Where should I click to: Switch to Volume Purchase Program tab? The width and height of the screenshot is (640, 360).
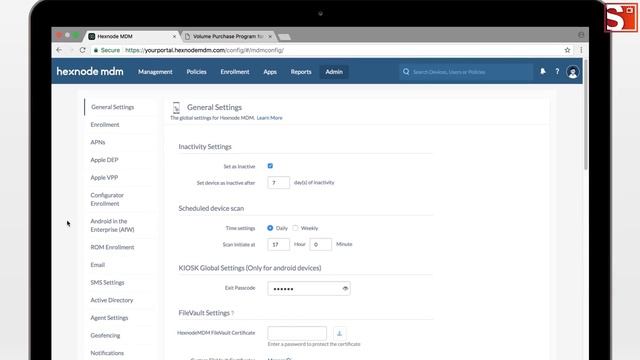click(x=228, y=36)
